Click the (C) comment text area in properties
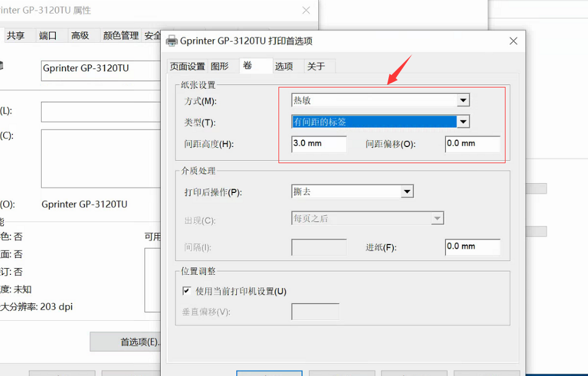This screenshot has height=376, width=588. [101, 158]
